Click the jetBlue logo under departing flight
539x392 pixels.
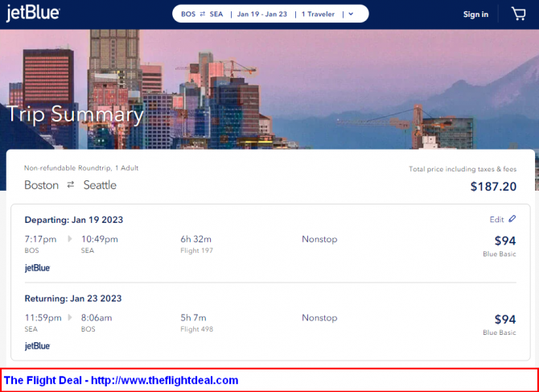pos(38,268)
